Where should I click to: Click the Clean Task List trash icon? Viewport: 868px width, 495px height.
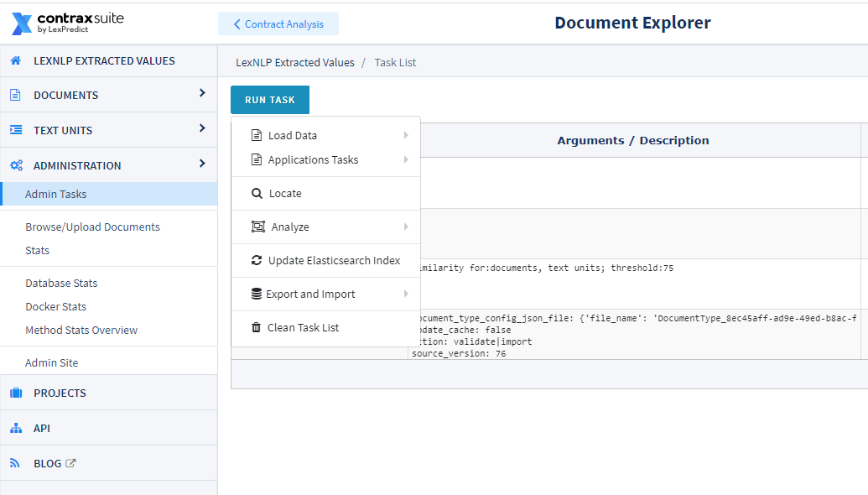point(256,327)
